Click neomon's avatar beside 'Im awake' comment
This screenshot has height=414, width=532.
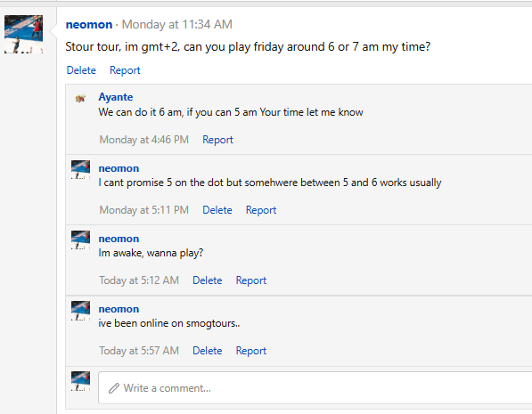(80, 240)
